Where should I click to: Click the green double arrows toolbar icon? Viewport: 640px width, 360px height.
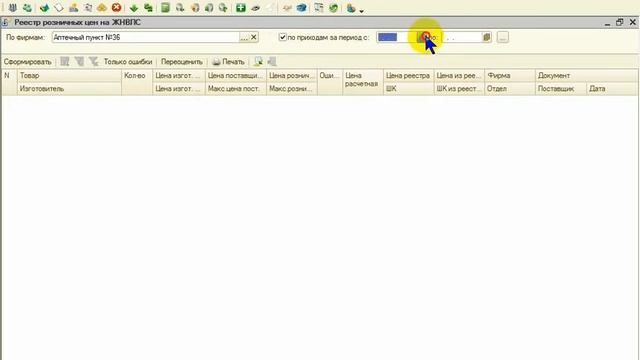pos(148,8)
